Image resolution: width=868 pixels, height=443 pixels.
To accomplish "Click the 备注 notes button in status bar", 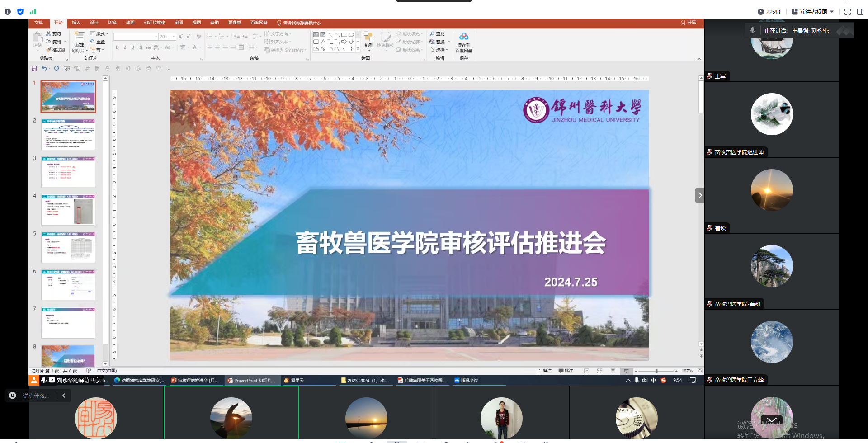I will click(544, 371).
